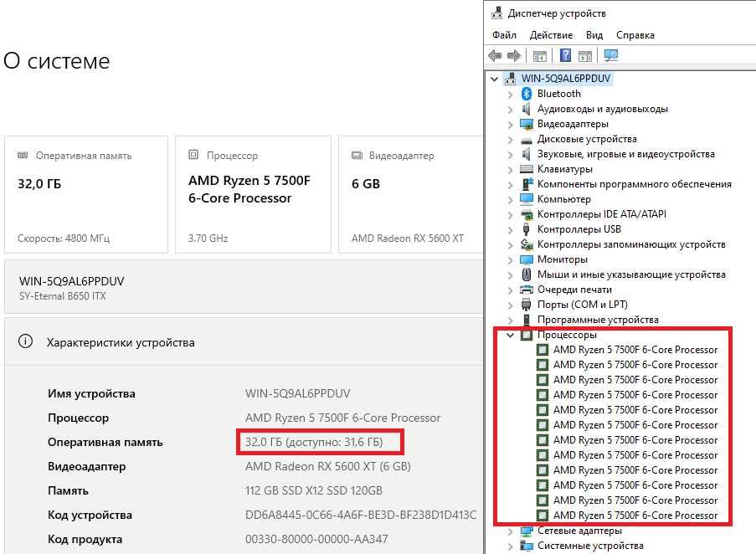756x554 pixels.
Task: Click the Контроллеры IDE ATA/ATAPI icon
Action: pos(527,214)
